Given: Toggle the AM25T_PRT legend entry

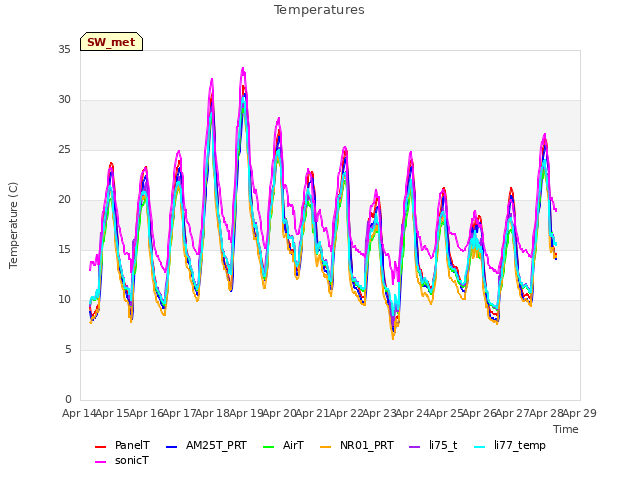Looking at the screenshot, I should (x=206, y=445).
